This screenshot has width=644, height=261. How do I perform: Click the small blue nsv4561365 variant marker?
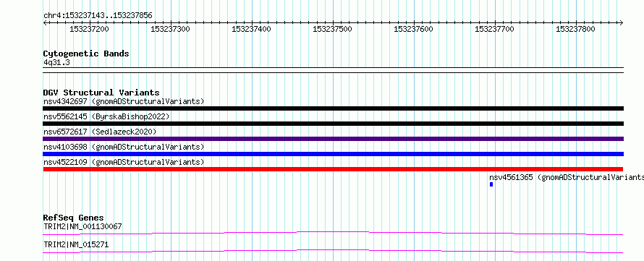click(x=491, y=184)
